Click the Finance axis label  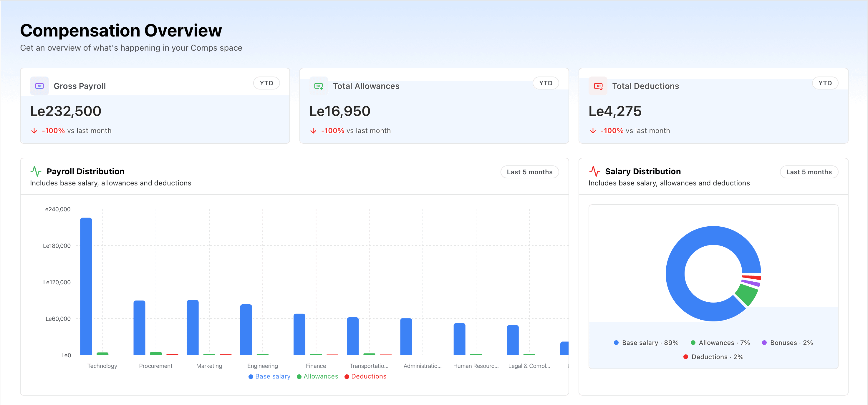[316, 366]
